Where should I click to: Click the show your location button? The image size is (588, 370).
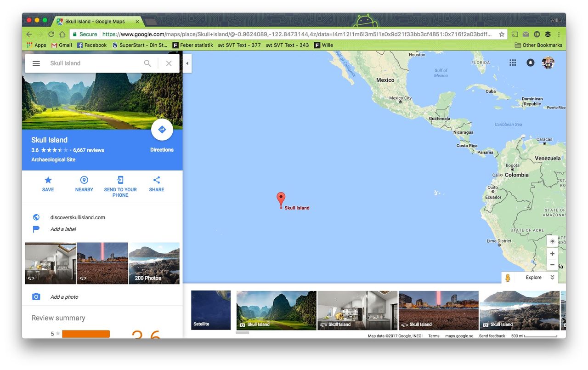pos(552,241)
